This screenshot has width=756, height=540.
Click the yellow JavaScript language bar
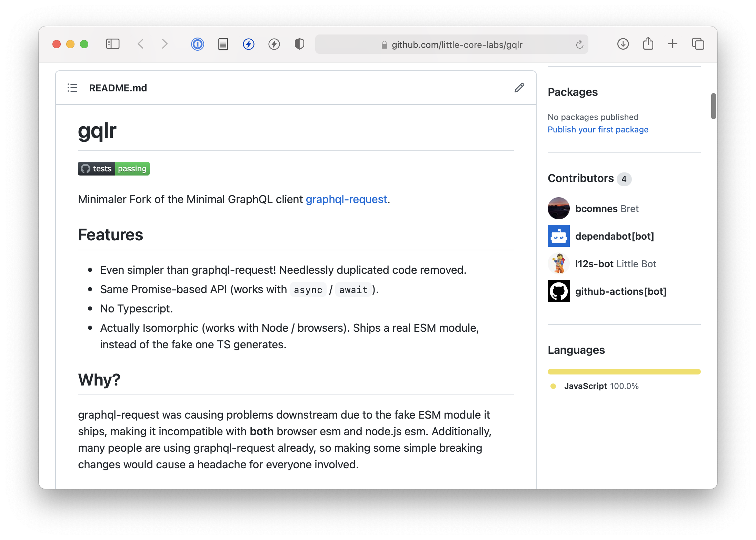(624, 372)
